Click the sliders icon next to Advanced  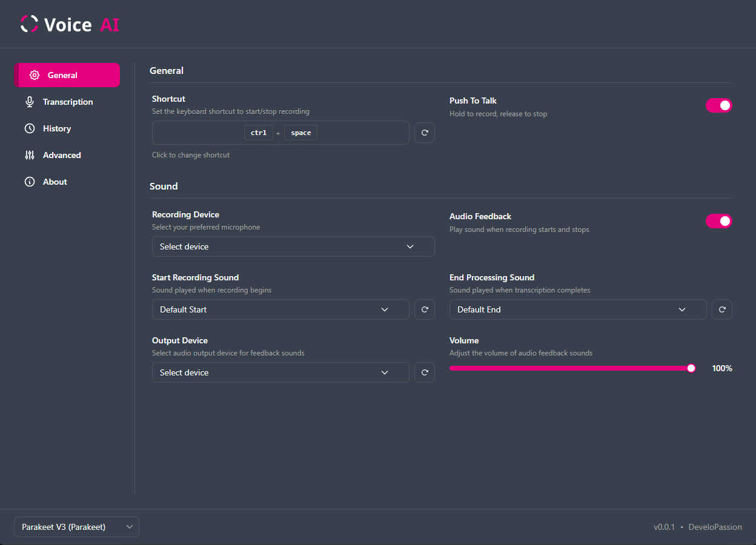click(x=30, y=155)
